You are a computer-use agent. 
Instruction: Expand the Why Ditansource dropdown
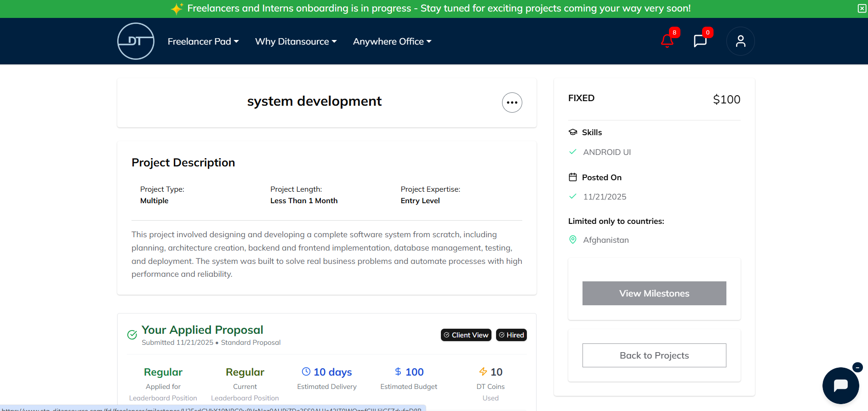coord(296,41)
